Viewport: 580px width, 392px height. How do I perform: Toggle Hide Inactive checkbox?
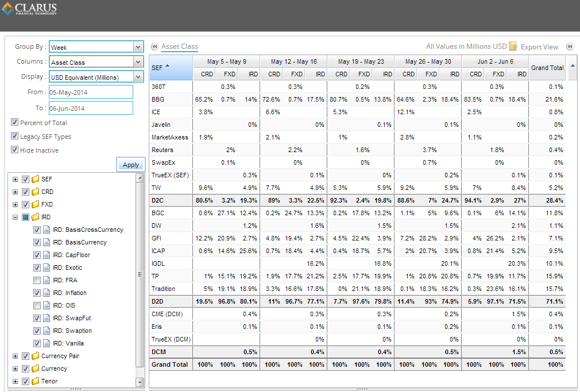pos(14,149)
